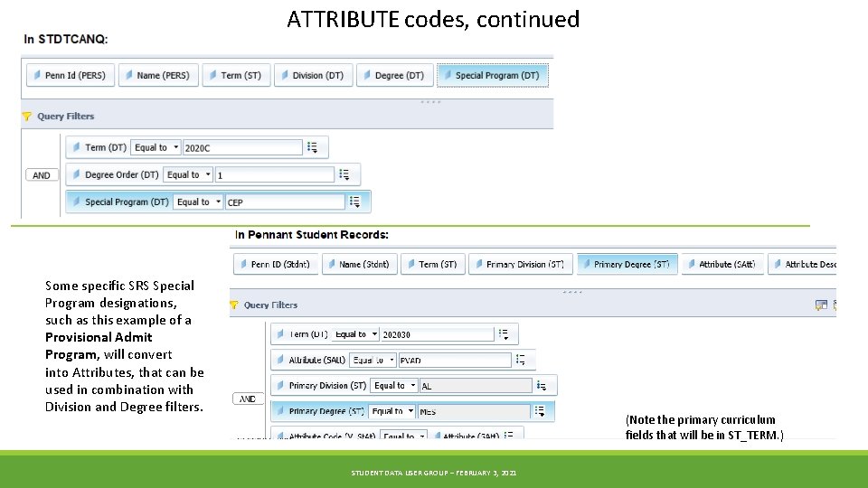Select the Primary Division (ST) result object
The image size is (868, 488).
521,265
